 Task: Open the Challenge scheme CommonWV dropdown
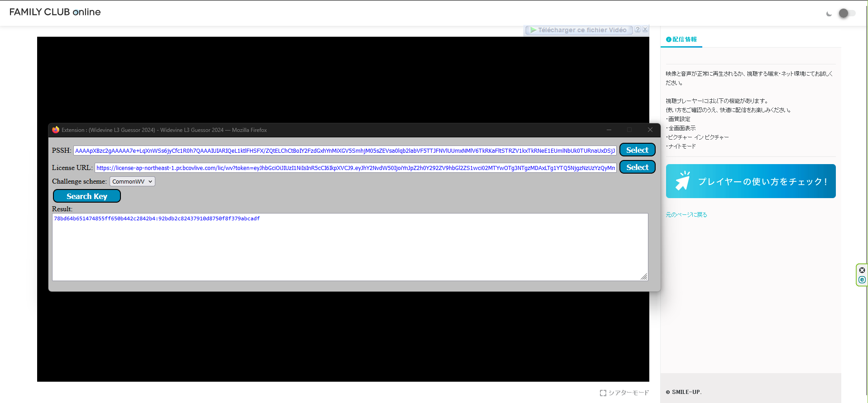tap(132, 181)
